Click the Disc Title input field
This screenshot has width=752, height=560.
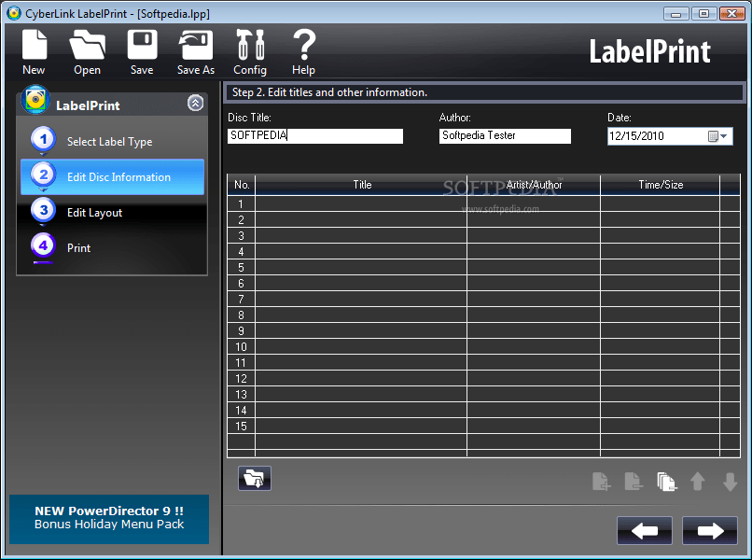point(315,136)
